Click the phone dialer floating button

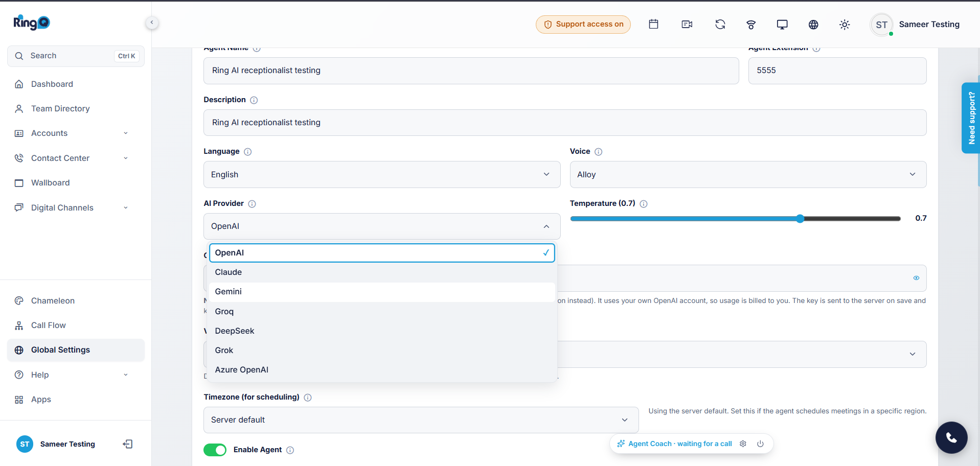(x=951, y=437)
